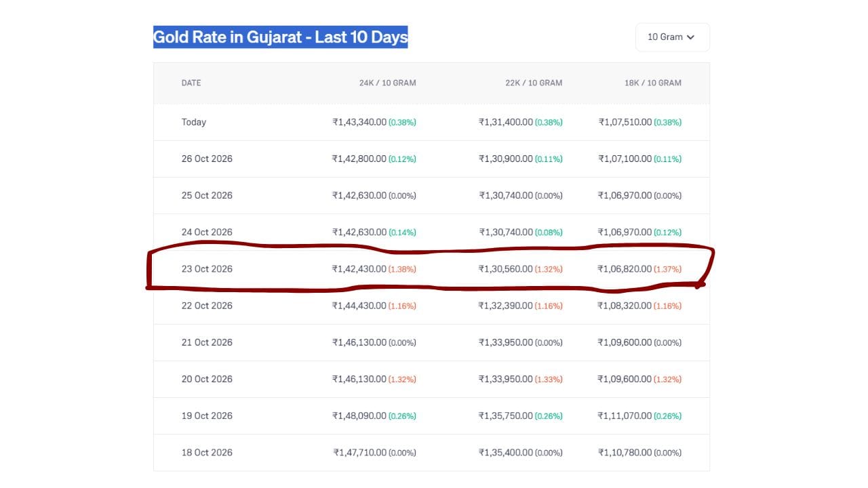Select the 18K price ₹1,10,780.00
Screen dimensions: 868x488
coord(625,452)
